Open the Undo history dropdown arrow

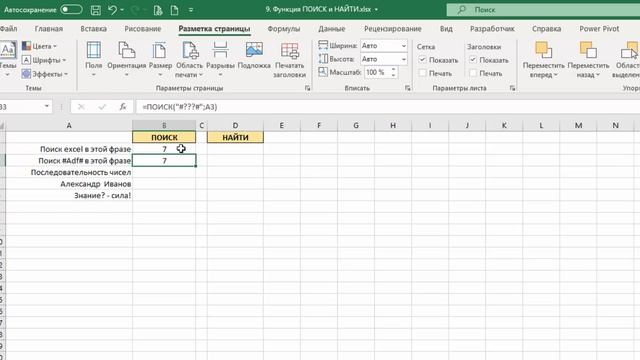tap(122, 9)
